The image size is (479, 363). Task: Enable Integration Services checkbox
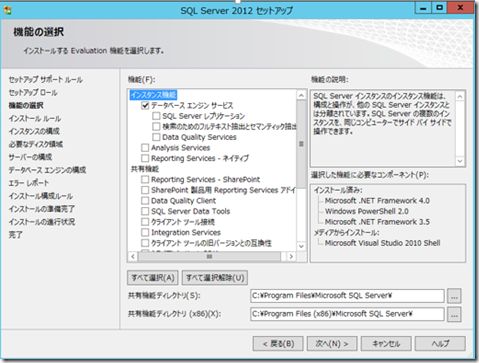coord(145,232)
